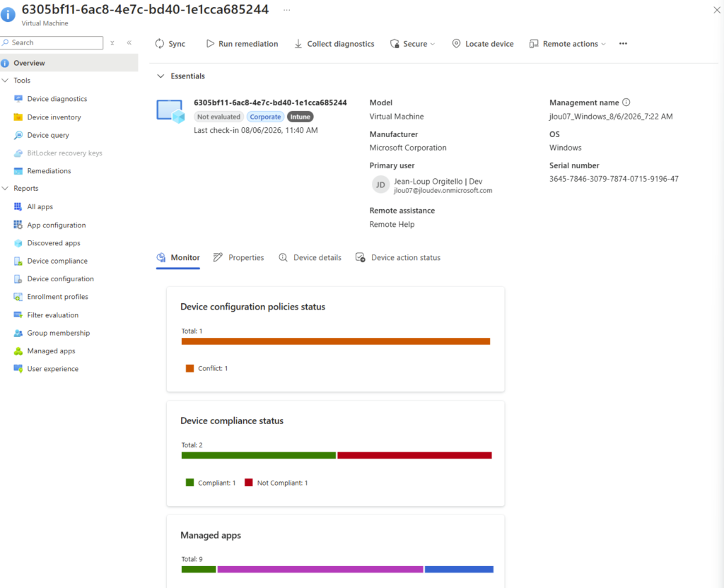Click the Collect diagnostics download icon
The height and width of the screenshot is (588, 724).
pos(298,43)
